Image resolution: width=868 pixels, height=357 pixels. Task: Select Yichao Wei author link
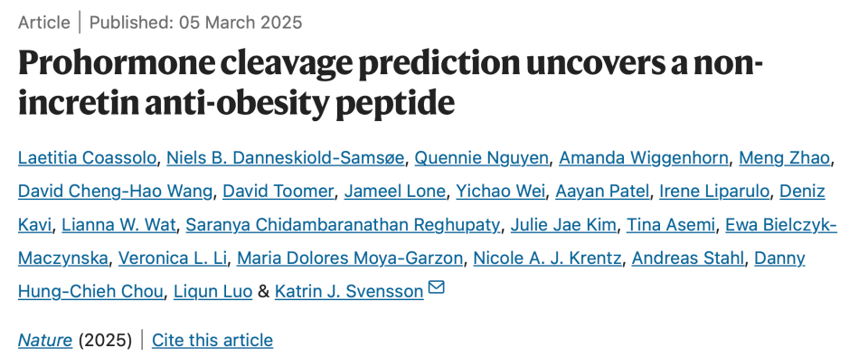coord(500,192)
